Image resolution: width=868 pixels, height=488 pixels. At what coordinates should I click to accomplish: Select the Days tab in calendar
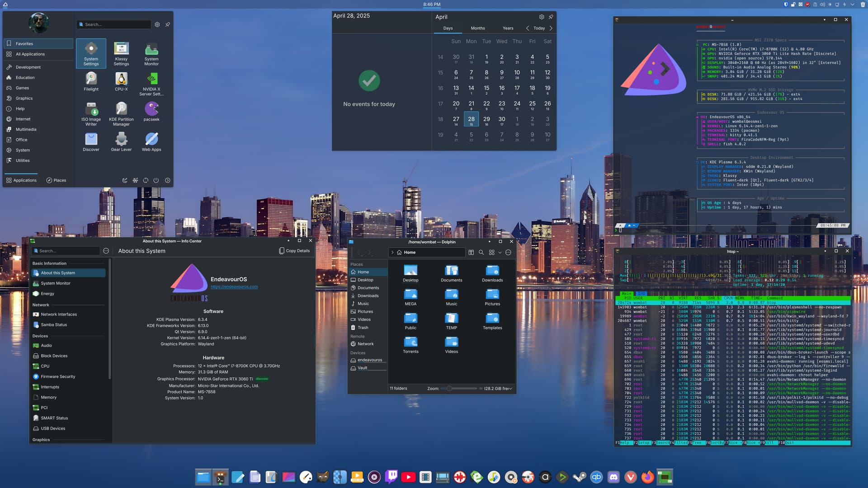(x=448, y=28)
